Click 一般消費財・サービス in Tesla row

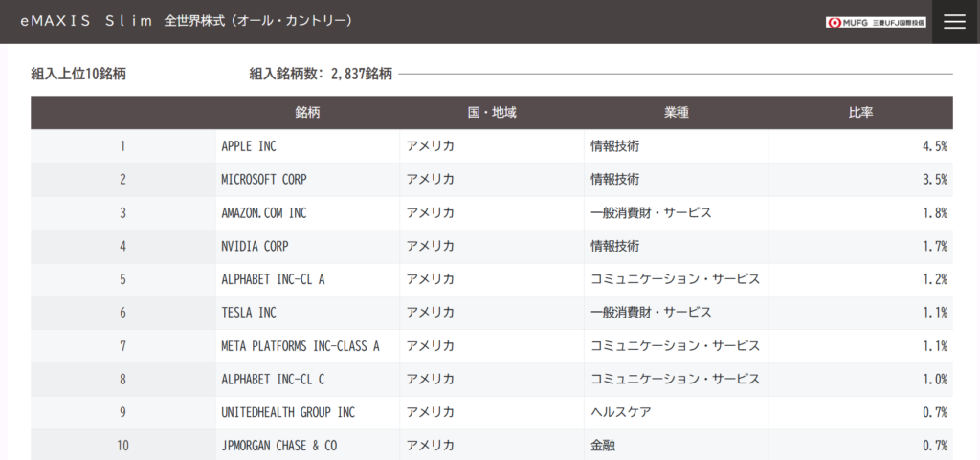[651, 313]
